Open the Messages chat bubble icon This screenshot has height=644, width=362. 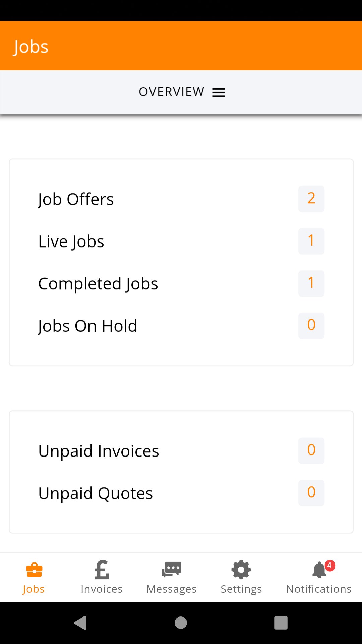coord(172,570)
